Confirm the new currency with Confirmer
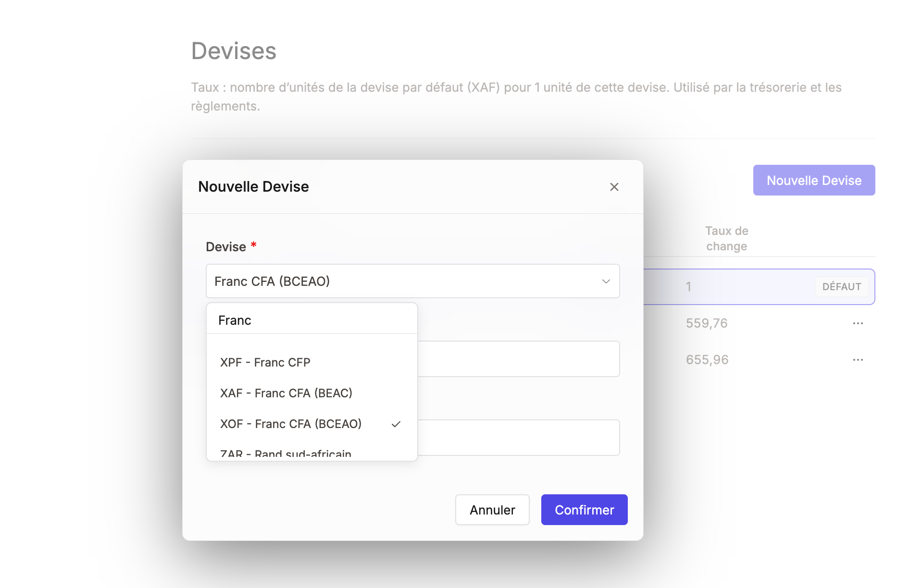This screenshot has width=897, height=588. (x=584, y=510)
